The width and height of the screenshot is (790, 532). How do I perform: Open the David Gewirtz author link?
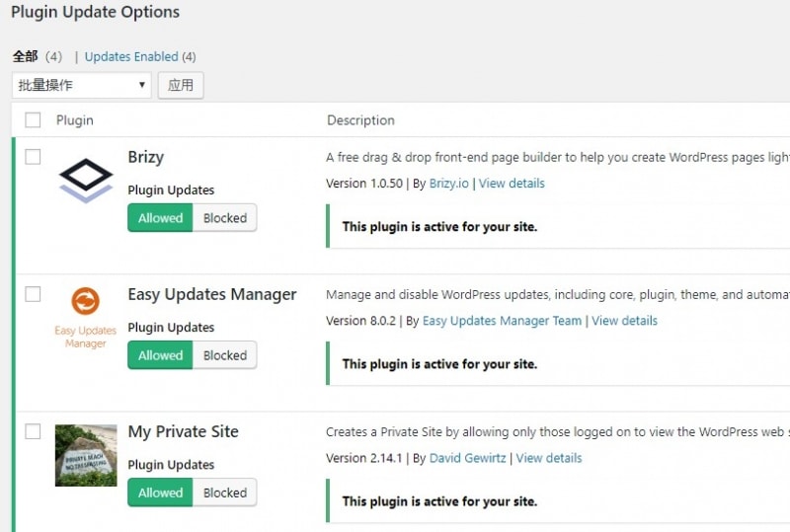point(465,458)
